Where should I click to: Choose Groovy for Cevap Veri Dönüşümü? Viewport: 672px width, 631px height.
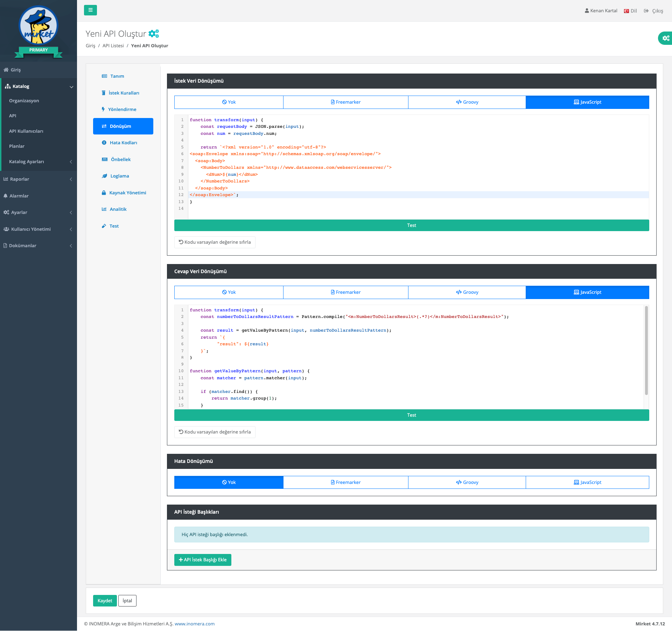(467, 292)
